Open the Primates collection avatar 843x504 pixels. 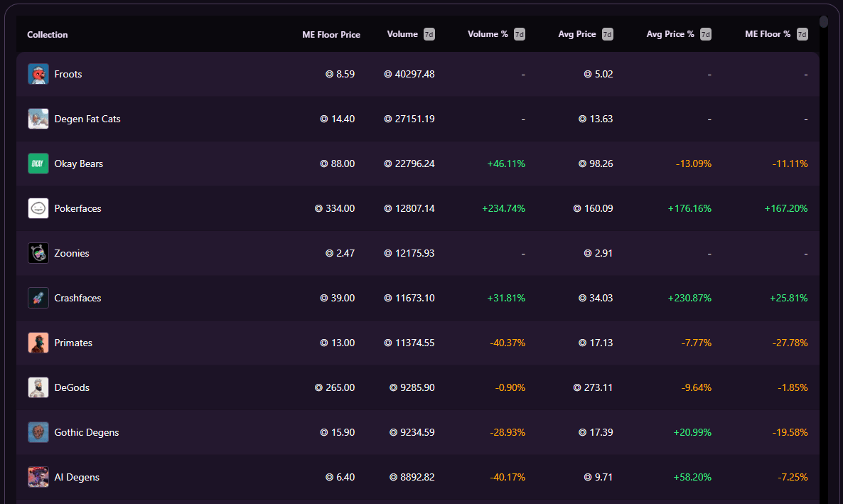point(38,343)
